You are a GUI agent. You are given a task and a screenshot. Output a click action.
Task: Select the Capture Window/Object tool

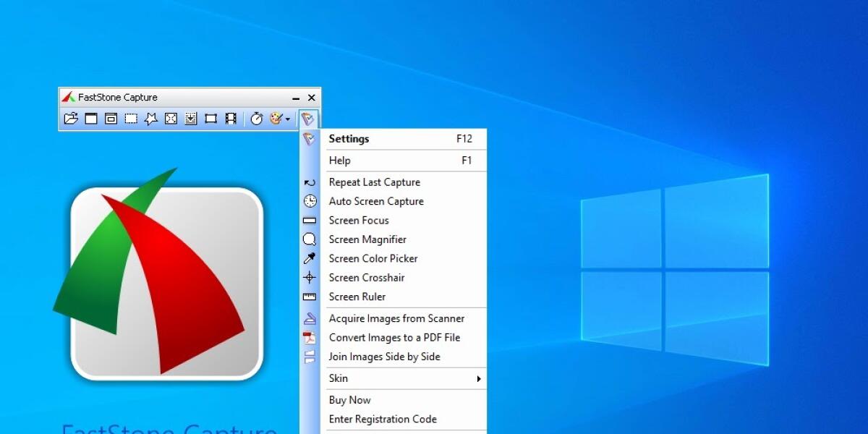pyautogui.click(x=110, y=119)
